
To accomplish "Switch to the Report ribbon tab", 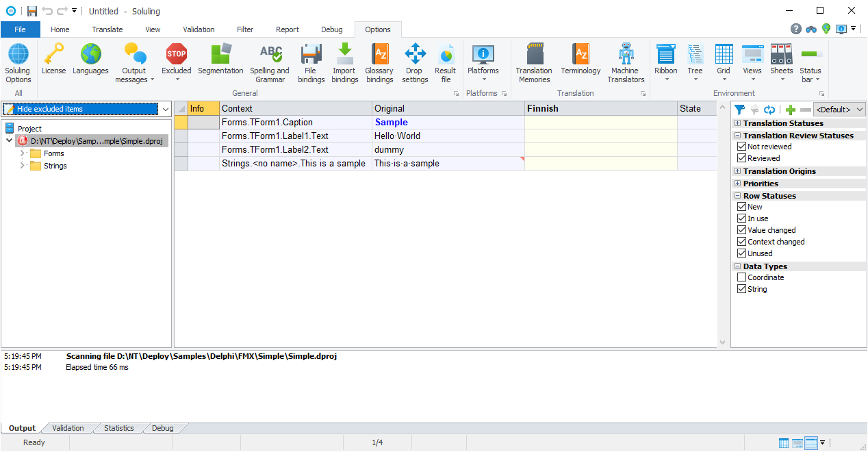I will (x=288, y=29).
